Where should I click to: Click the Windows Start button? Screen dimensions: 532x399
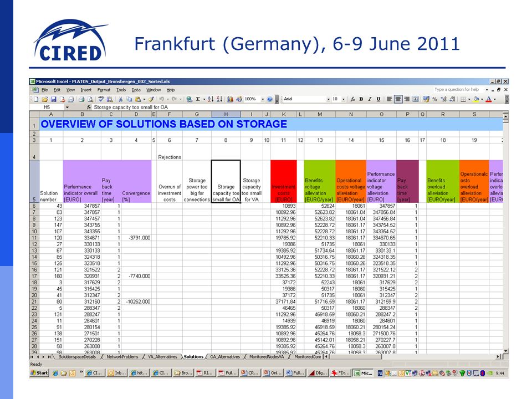39,373
